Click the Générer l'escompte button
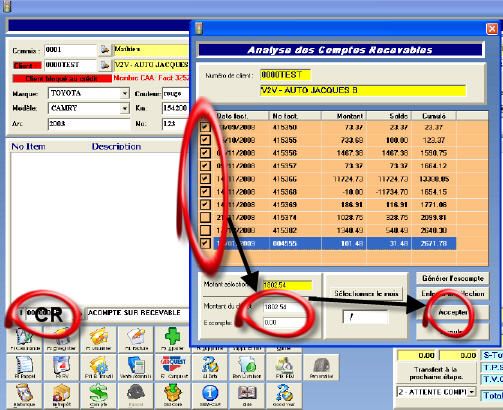Viewport: 503px width, 410px height. pos(453,278)
